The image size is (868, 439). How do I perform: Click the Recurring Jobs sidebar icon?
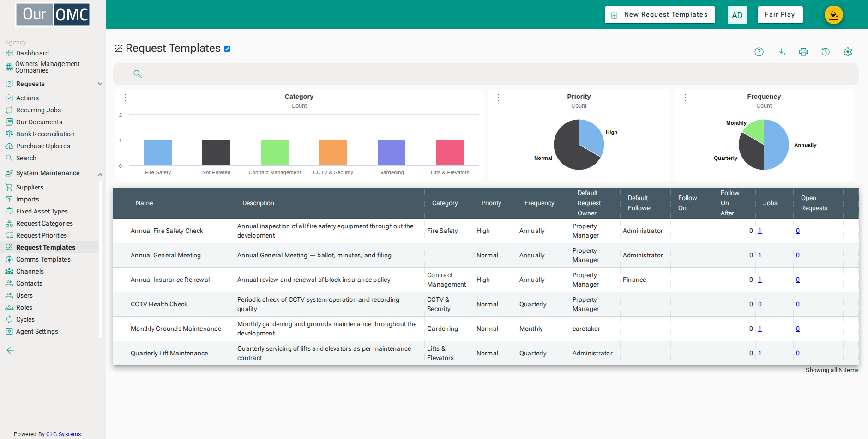click(9, 110)
